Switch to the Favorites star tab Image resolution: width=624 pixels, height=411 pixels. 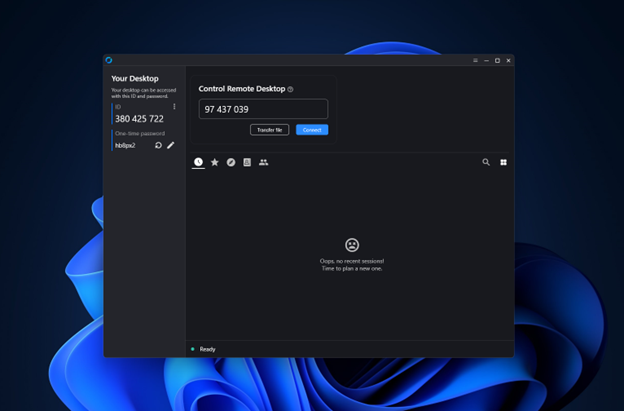point(214,162)
